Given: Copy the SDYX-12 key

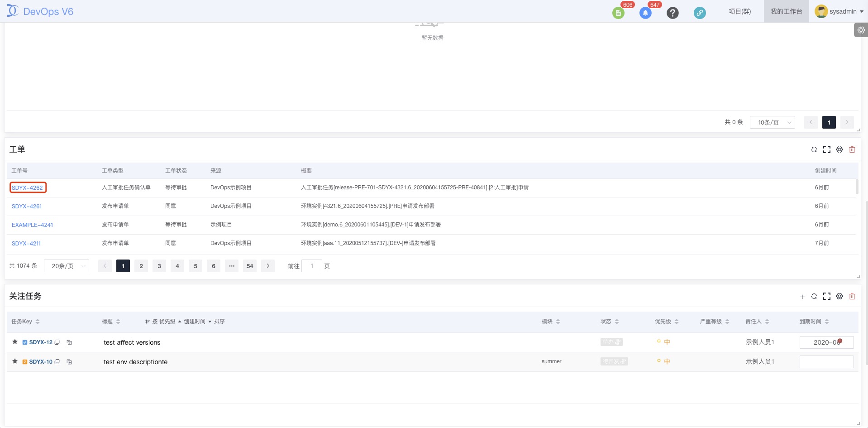Looking at the screenshot, I should [57, 342].
